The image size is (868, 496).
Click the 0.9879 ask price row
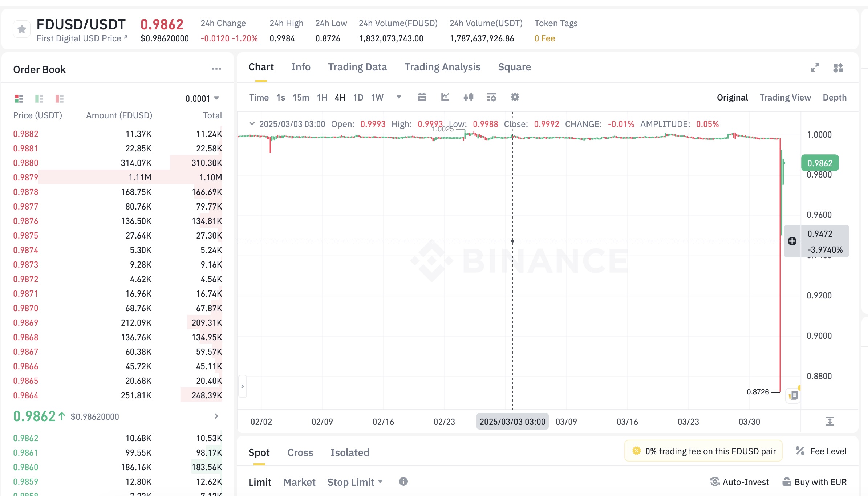point(118,178)
